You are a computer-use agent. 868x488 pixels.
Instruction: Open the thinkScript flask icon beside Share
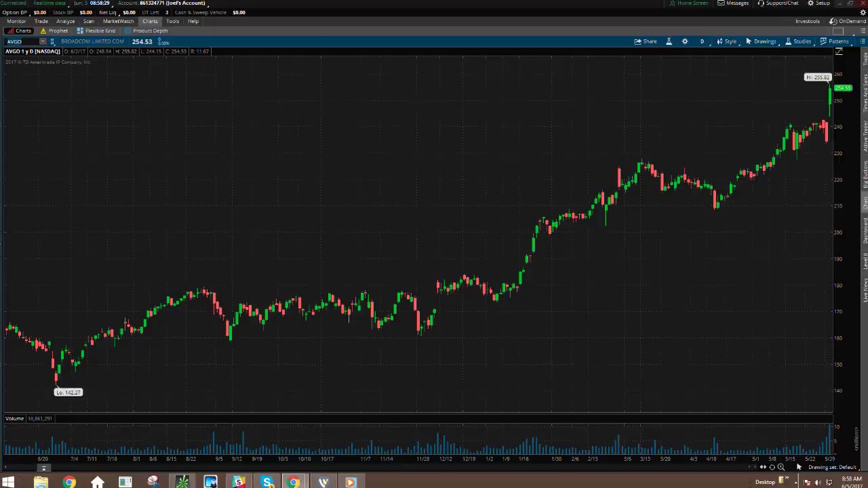pos(669,41)
